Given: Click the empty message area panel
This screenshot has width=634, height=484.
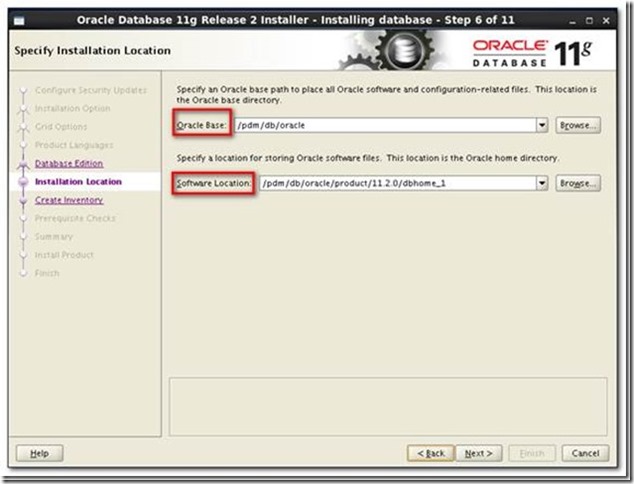Looking at the screenshot, I should (388, 407).
